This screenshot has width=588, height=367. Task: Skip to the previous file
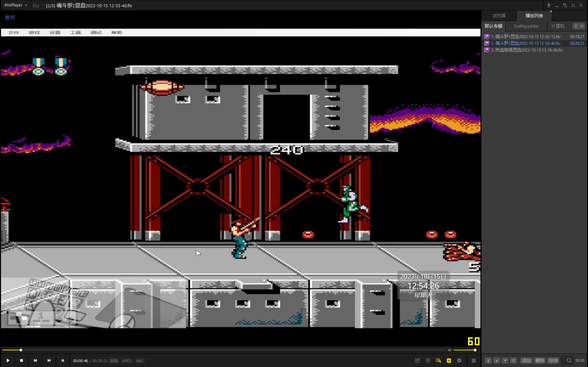click(x=35, y=360)
